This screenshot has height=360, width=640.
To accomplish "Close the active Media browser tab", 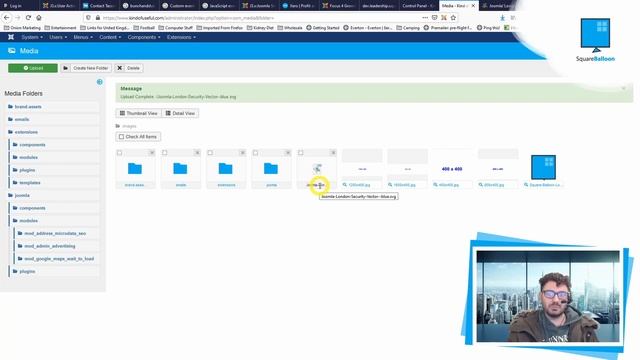I will [473, 6].
